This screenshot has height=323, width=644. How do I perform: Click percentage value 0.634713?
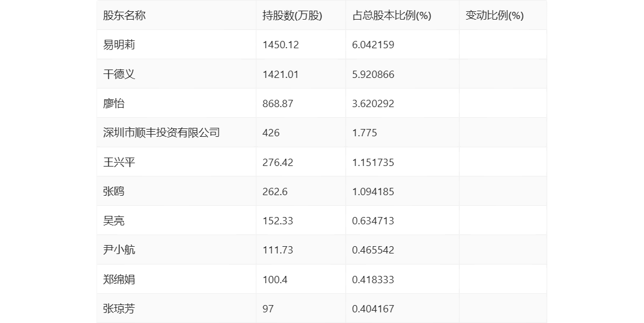pyautogui.click(x=373, y=221)
